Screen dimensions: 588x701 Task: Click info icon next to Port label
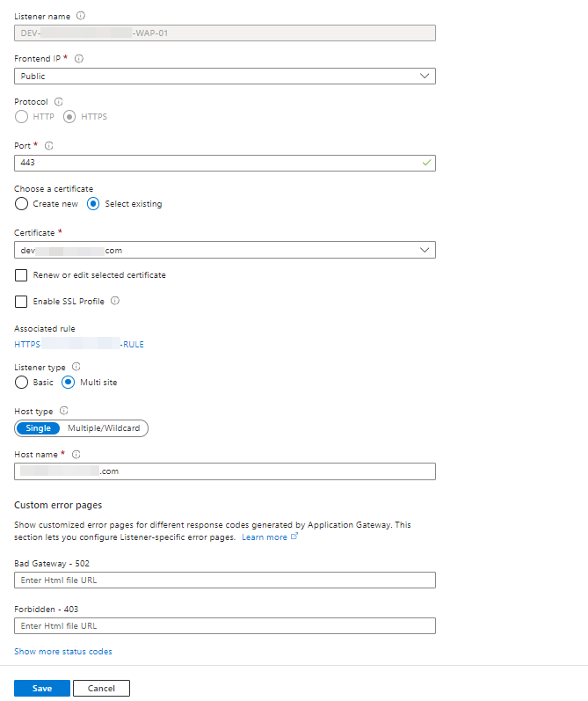pos(48,145)
